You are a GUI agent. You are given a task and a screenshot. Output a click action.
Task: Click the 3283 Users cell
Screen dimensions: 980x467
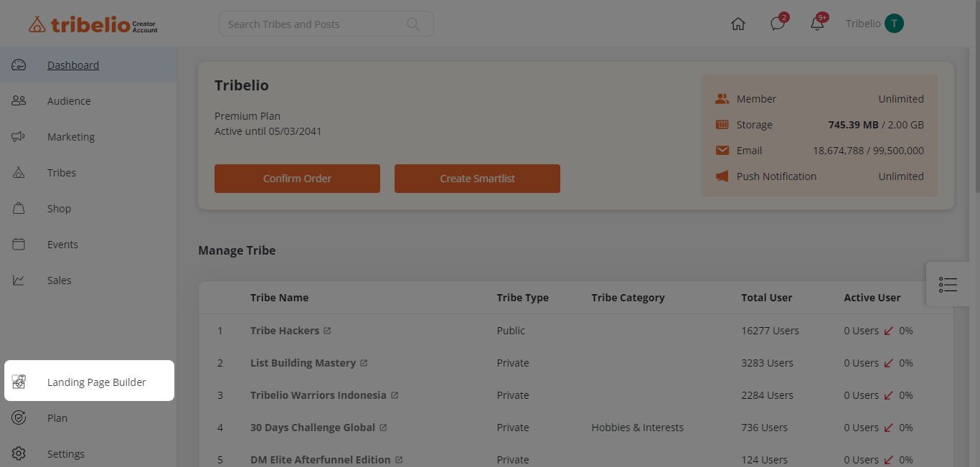pos(767,363)
